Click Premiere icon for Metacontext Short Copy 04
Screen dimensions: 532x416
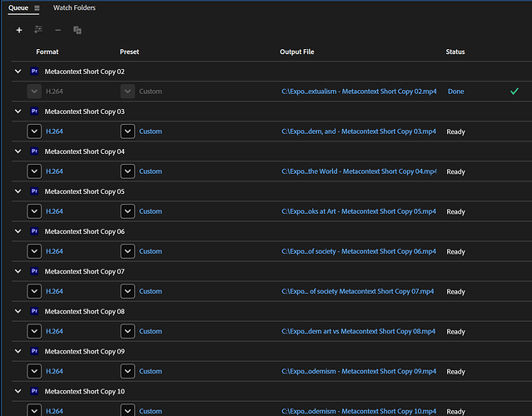(x=34, y=151)
